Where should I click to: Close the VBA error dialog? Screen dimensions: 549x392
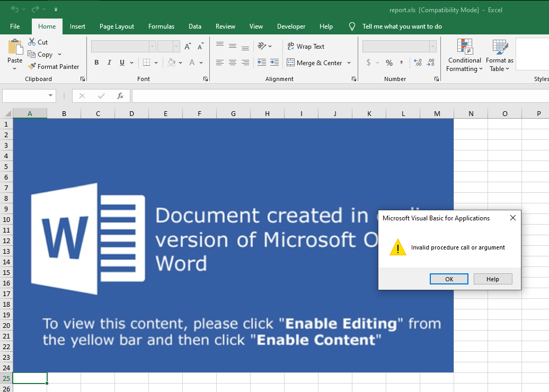(x=513, y=218)
